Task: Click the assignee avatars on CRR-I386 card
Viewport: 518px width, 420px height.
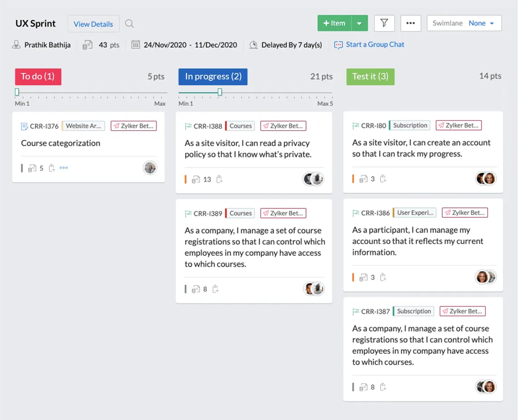Action: click(x=486, y=277)
